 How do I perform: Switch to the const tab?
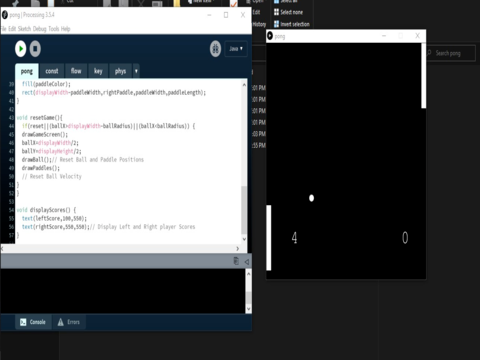click(x=52, y=71)
